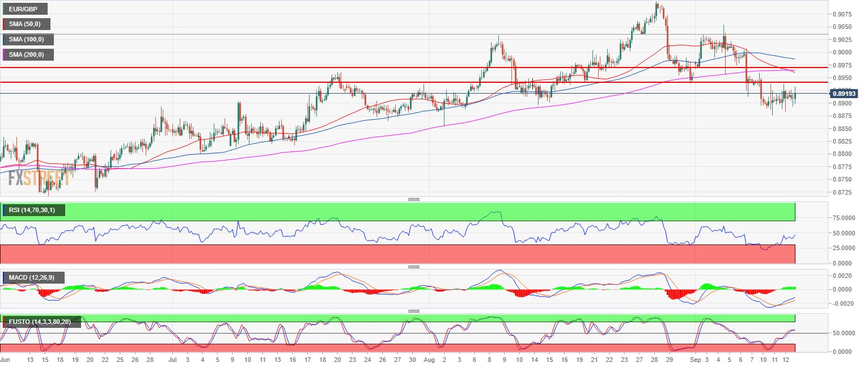Image resolution: width=868 pixels, height=367 pixels.
Task: Click the Sep label on the date axis
Action: (x=685, y=360)
